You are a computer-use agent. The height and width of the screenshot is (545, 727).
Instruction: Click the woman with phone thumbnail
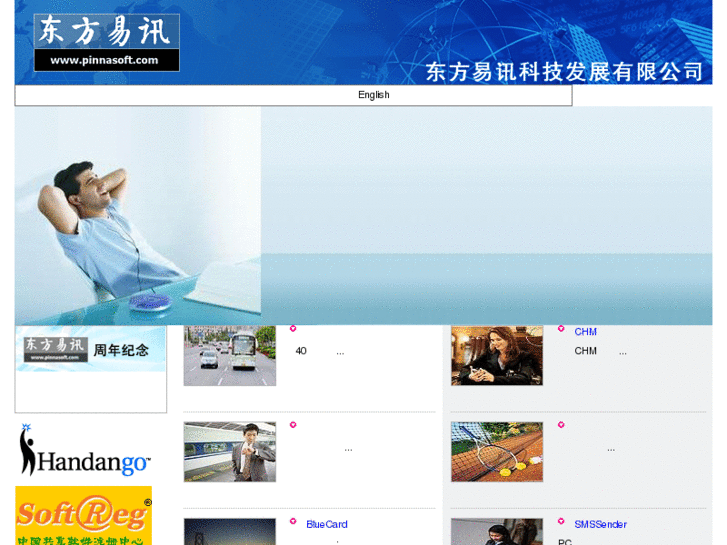(x=497, y=356)
